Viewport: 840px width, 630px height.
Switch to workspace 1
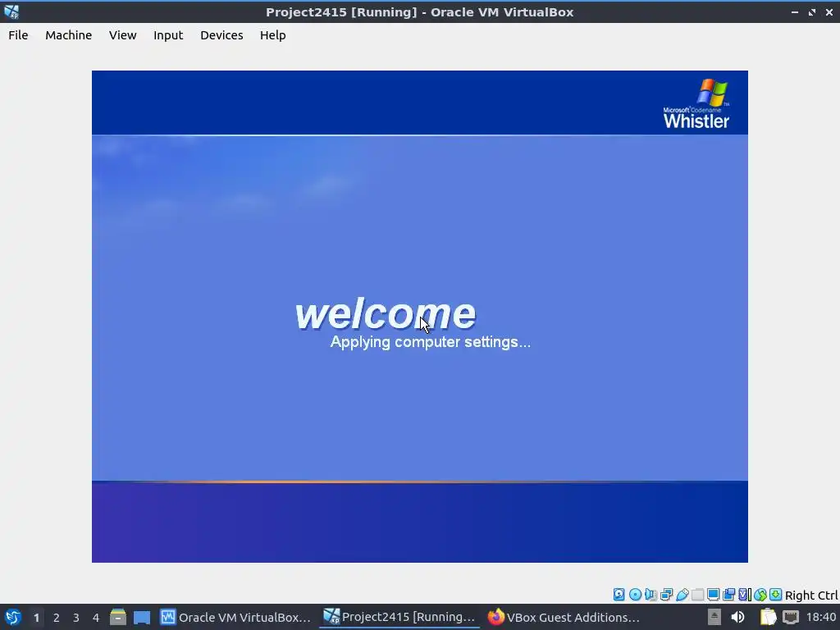click(36, 618)
